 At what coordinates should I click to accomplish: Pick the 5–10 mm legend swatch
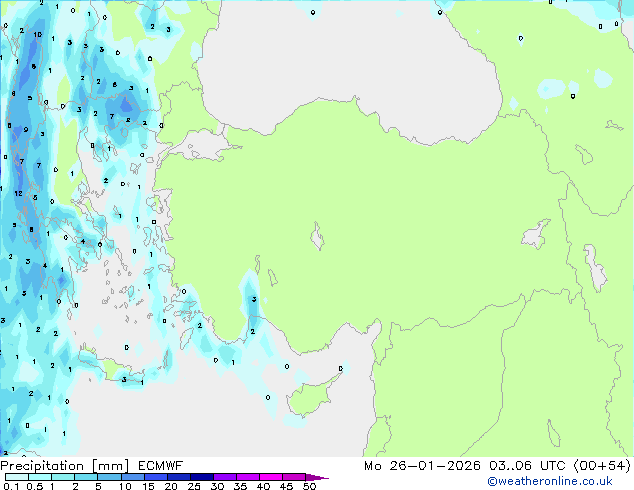coord(109,477)
